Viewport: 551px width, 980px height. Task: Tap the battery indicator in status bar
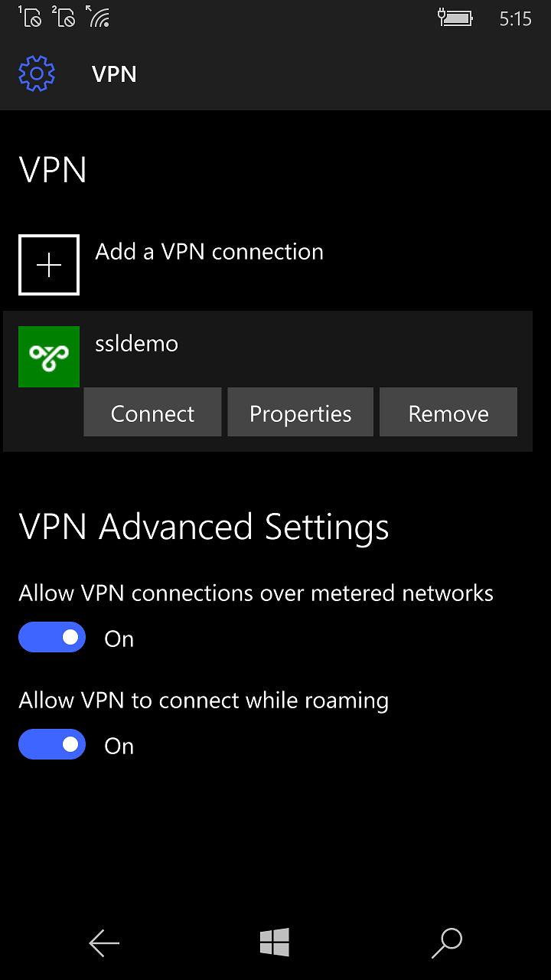pos(457,17)
